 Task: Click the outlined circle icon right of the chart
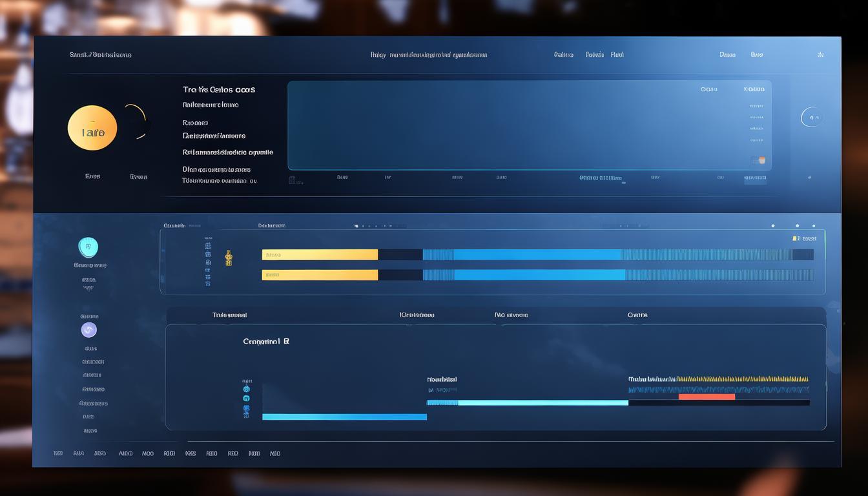click(x=812, y=117)
